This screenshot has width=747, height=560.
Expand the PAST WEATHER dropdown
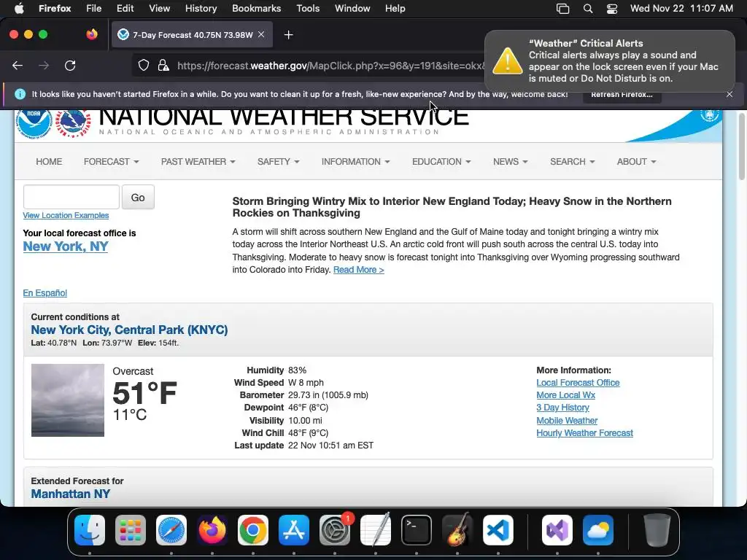pos(198,162)
